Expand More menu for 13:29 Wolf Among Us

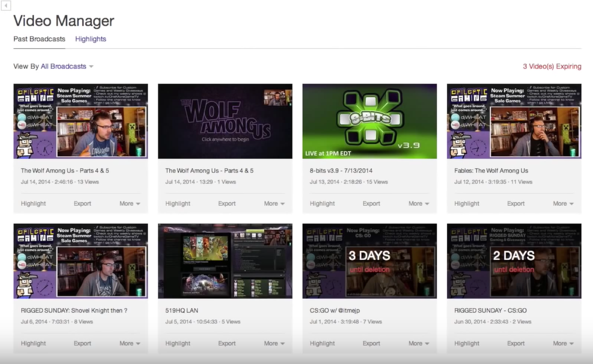point(274,204)
